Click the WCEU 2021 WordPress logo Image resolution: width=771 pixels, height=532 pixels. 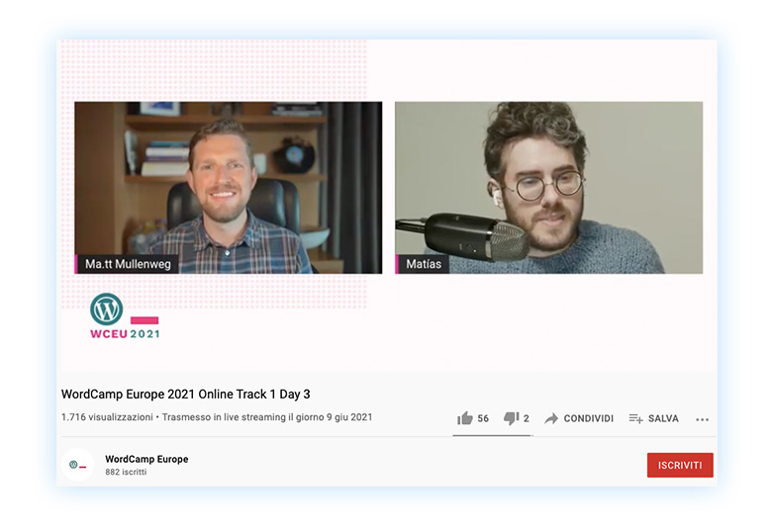[x=125, y=316]
